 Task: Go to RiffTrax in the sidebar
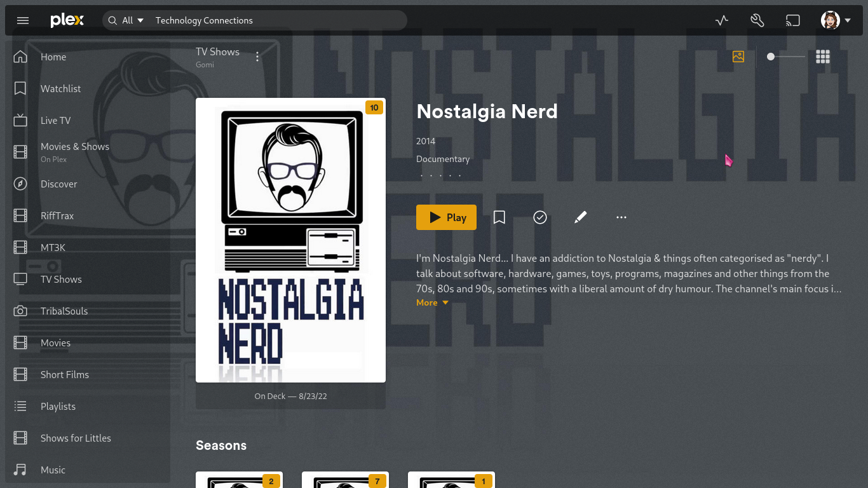57,216
